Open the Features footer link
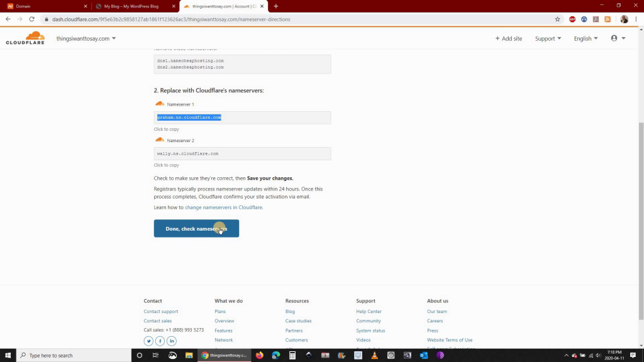The image size is (644, 362). (x=223, y=331)
